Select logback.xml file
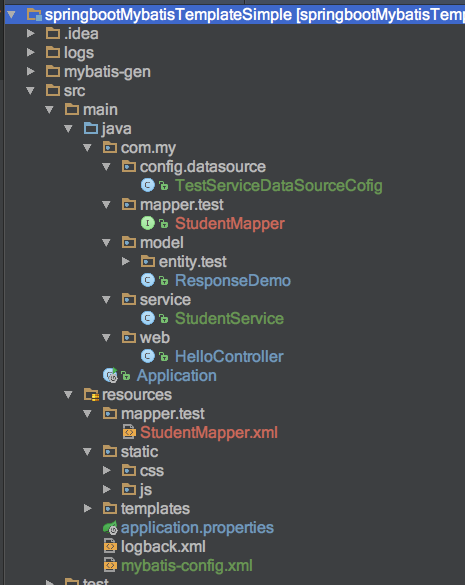465x585 pixels. pyautogui.click(x=163, y=547)
